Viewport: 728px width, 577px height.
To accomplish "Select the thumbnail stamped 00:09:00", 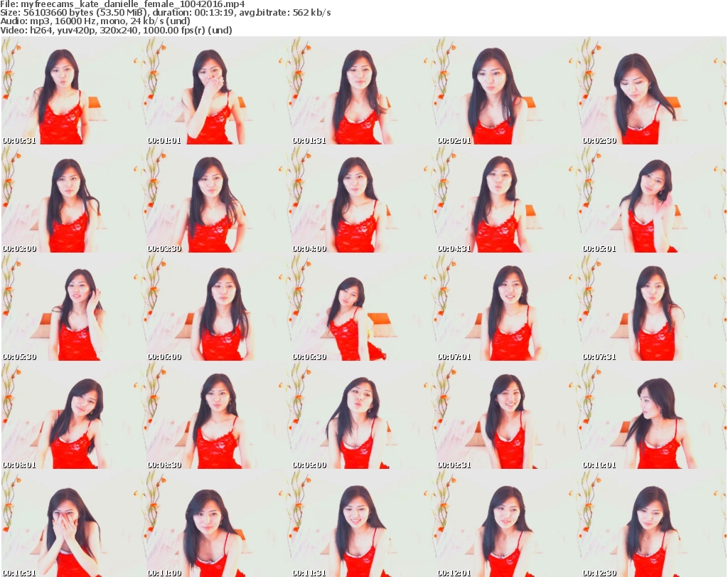I will tap(363, 415).
